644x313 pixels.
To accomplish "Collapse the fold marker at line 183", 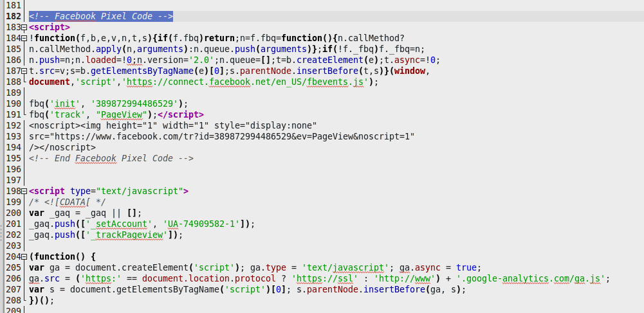I will tap(24, 28).
